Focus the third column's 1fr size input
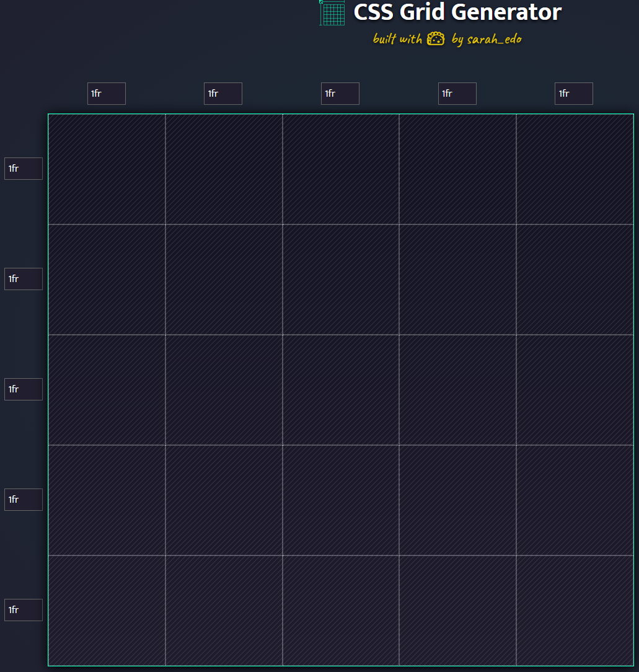This screenshot has width=639, height=672. pyautogui.click(x=340, y=94)
